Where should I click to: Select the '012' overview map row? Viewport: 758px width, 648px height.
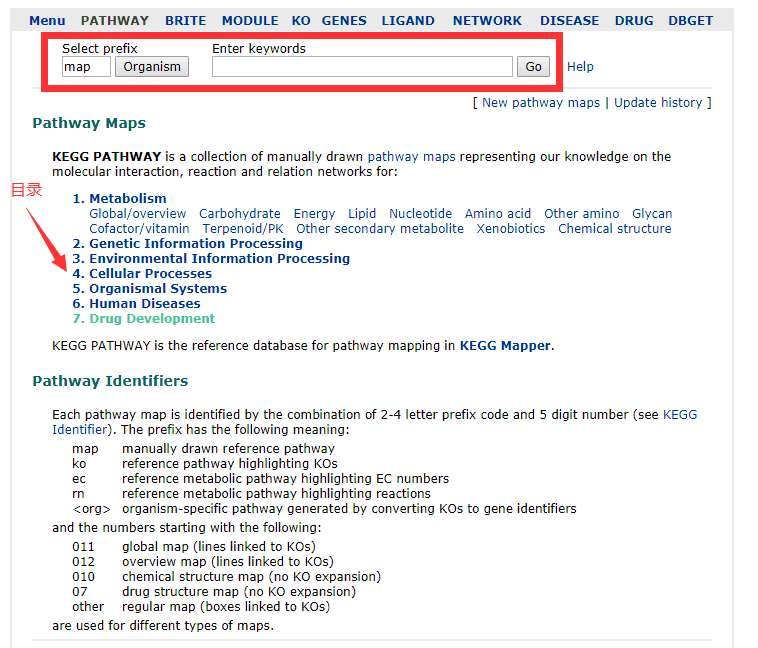tap(203, 561)
